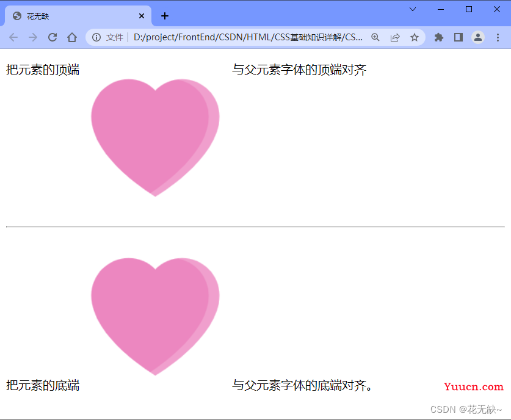Click the address bar URL text
This screenshot has height=420, width=511.
coord(248,37)
